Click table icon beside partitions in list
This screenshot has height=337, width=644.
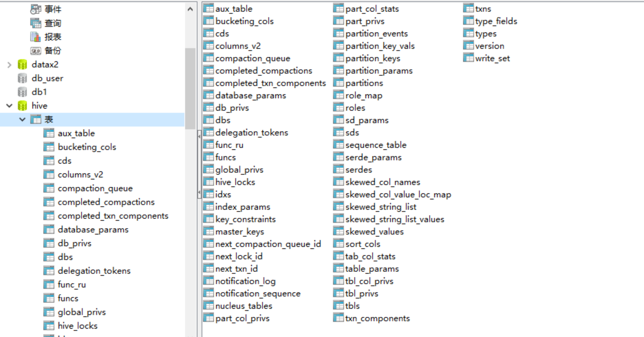339,83
